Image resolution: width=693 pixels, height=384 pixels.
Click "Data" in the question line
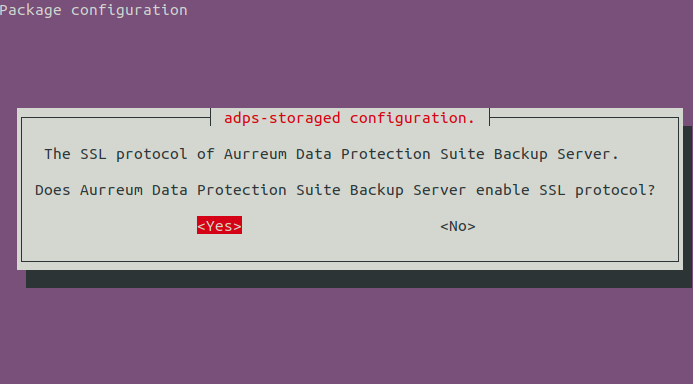(x=170, y=190)
